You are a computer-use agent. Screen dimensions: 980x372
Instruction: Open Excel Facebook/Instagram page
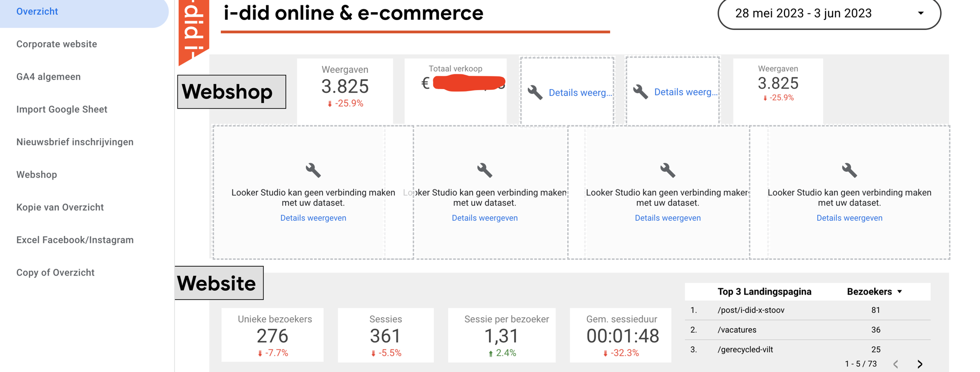[75, 240]
